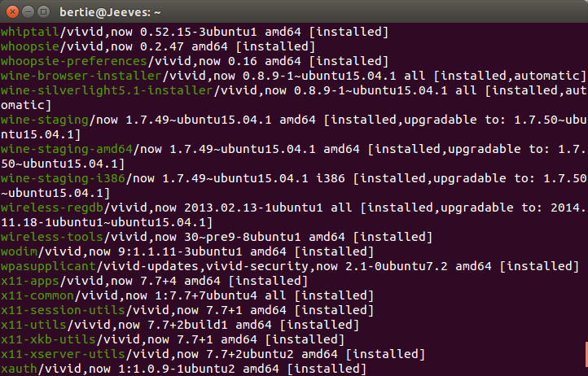Image resolution: width=588 pixels, height=376 pixels.
Task: Click the wine-browser-installer package name
Action: click(x=81, y=76)
